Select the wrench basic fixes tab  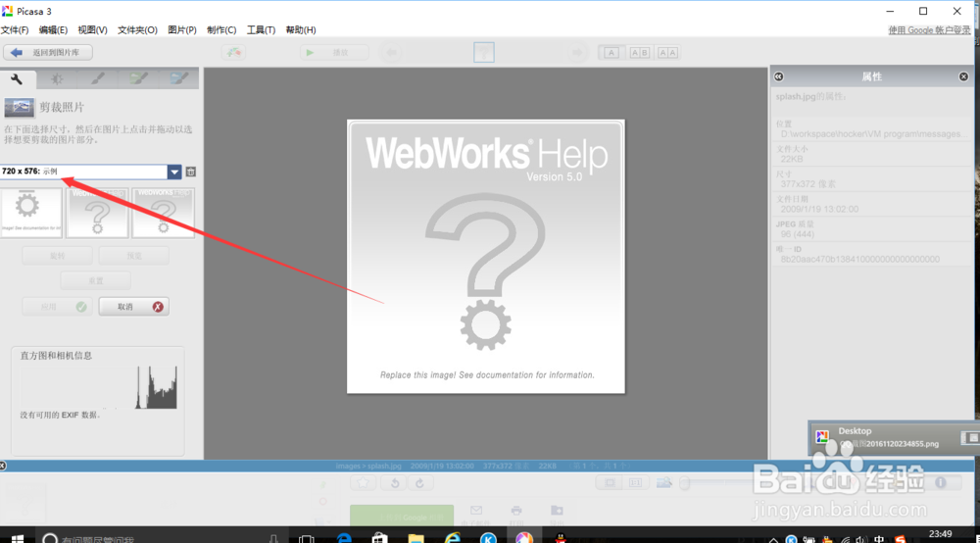click(x=17, y=78)
